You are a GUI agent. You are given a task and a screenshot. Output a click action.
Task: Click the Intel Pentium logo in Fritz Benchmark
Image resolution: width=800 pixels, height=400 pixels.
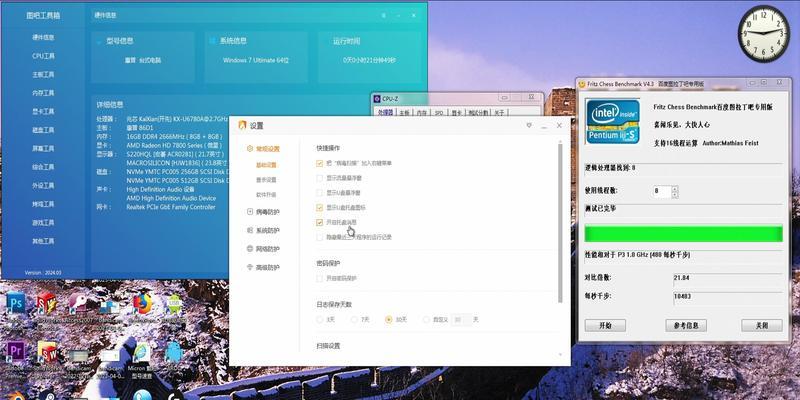(x=612, y=121)
